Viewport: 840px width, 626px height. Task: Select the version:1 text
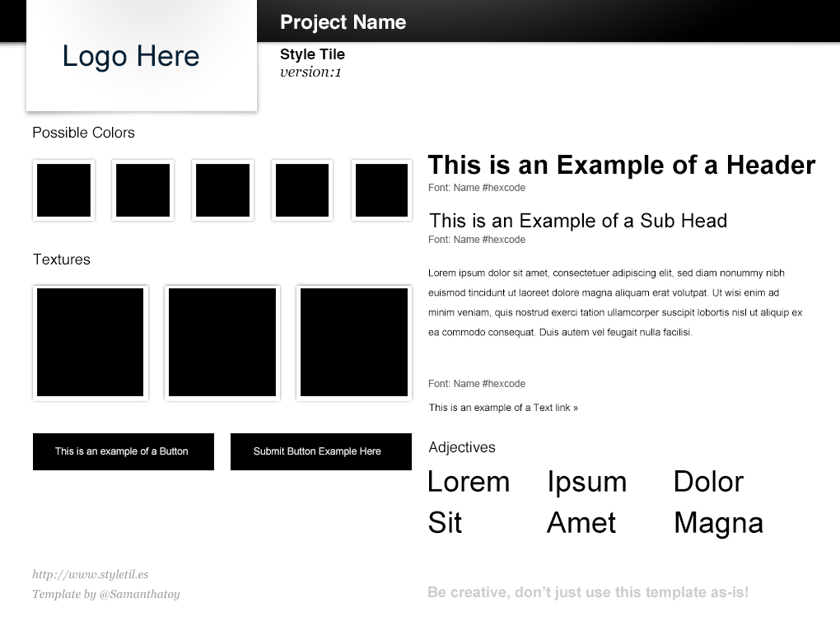310,72
